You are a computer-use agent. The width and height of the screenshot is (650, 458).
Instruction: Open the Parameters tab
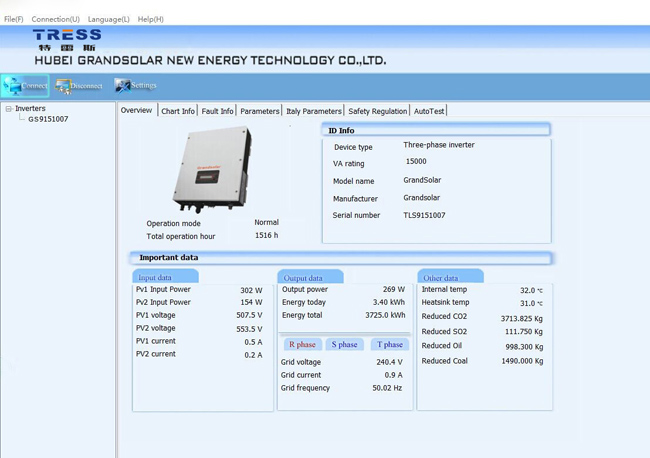click(x=260, y=111)
